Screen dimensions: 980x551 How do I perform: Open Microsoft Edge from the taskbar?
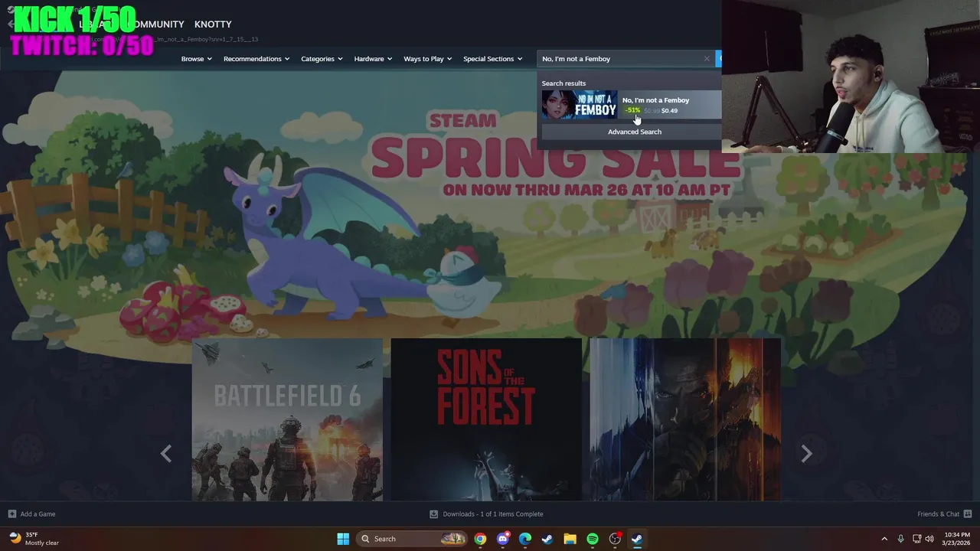point(525,539)
